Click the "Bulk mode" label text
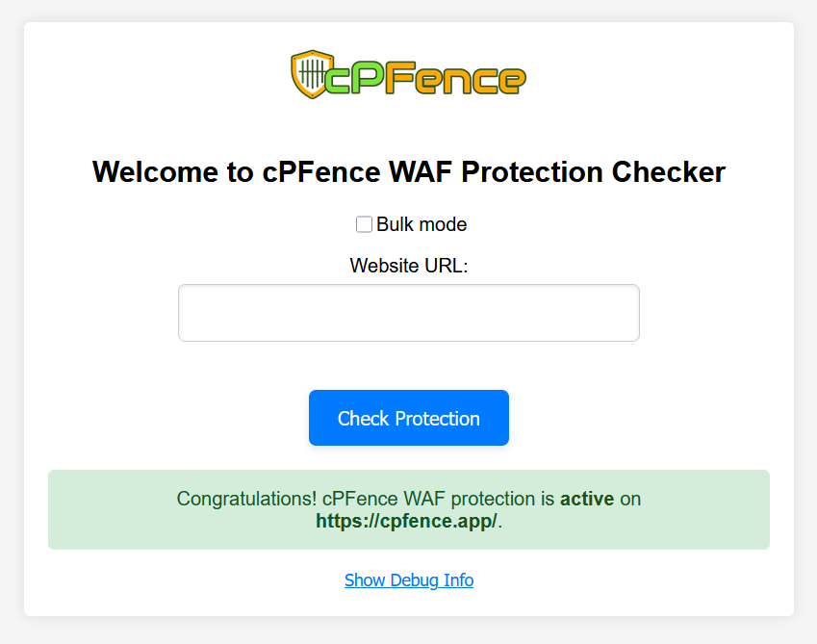 (x=421, y=224)
